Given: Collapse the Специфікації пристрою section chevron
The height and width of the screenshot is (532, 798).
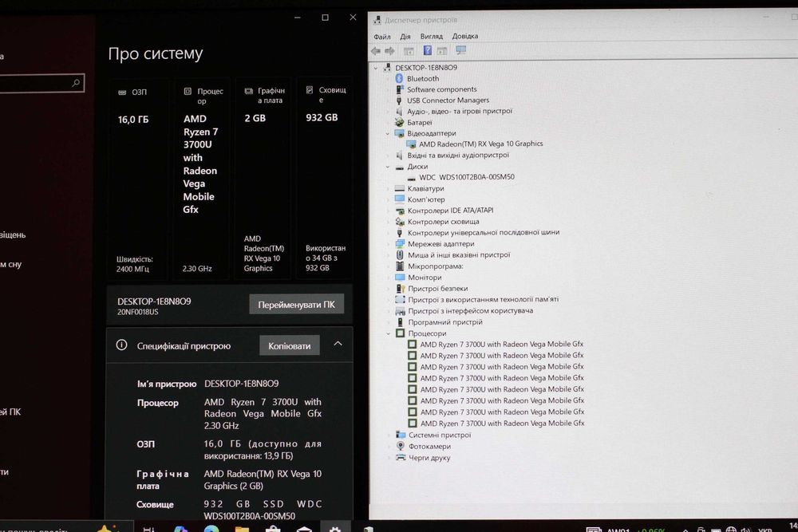Looking at the screenshot, I should (338, 344).
